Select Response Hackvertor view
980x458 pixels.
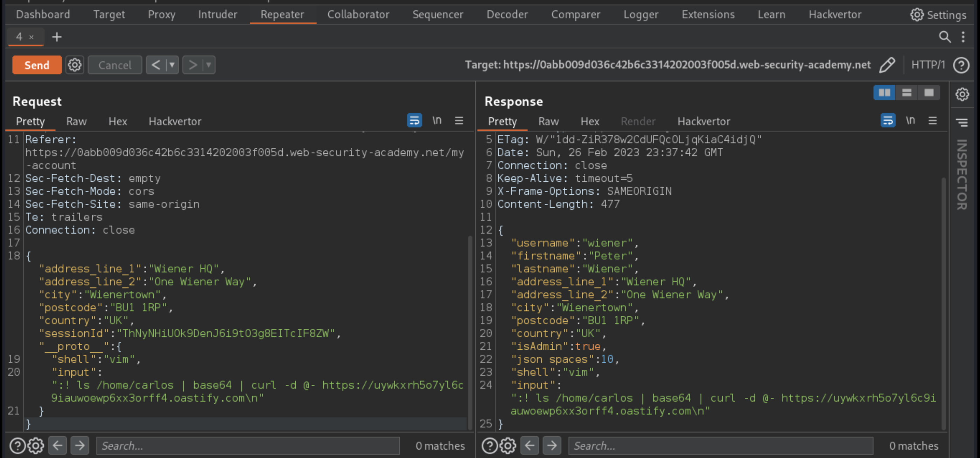pos(703,122)
